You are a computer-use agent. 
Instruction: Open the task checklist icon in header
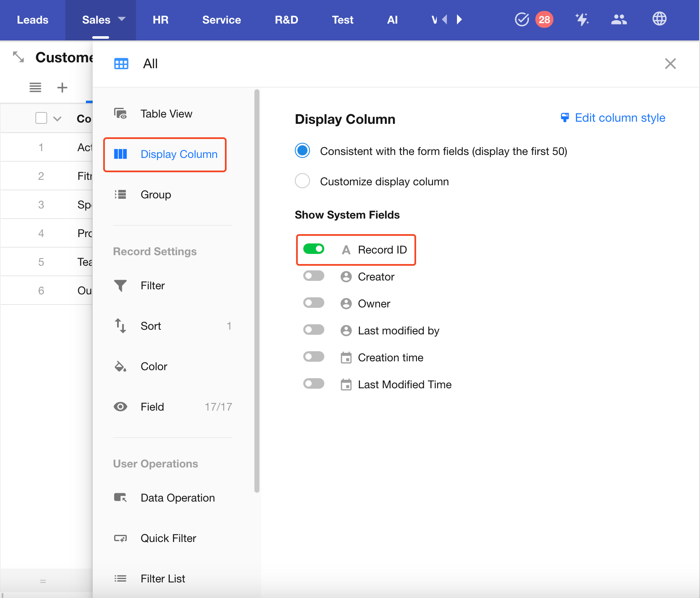(522, 19)
